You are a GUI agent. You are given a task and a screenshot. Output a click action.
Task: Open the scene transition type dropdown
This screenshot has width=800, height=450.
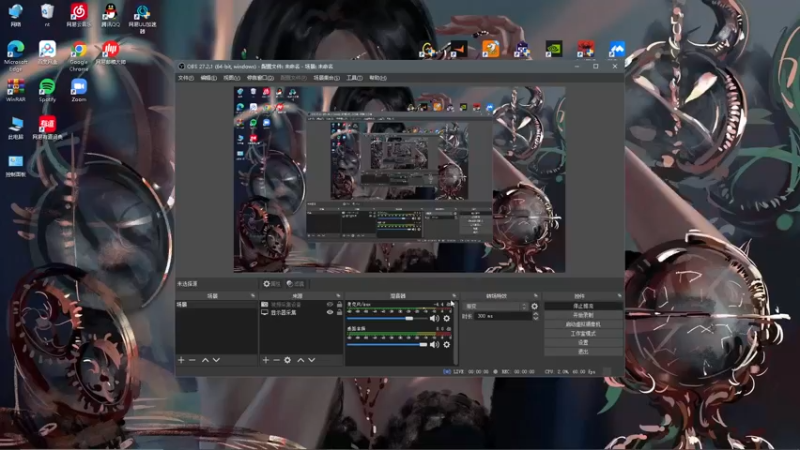tap(495, 307)
